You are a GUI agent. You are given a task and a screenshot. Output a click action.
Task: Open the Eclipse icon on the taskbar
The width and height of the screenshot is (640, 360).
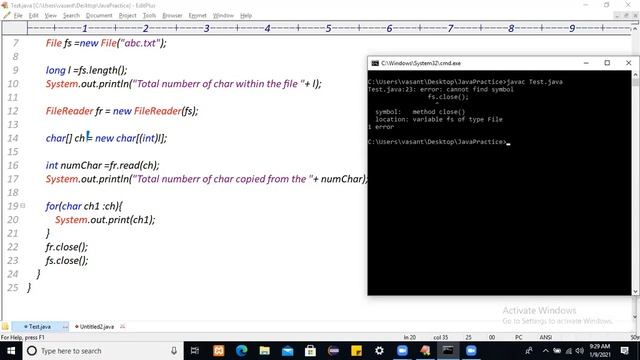coord(333,351)
